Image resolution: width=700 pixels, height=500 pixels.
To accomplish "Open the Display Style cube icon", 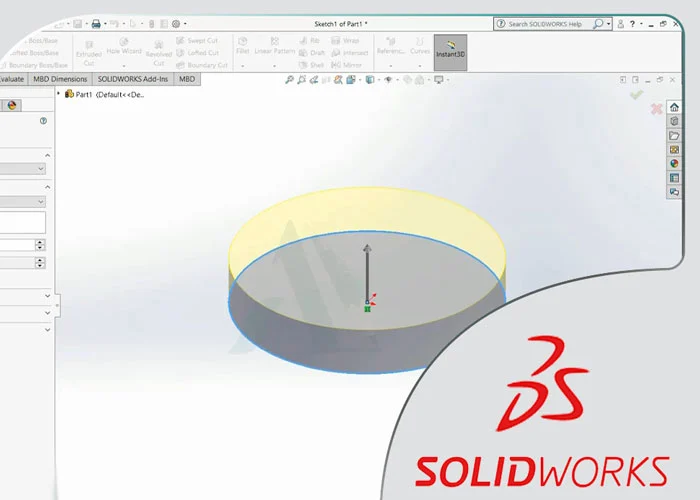I will 370,79.
